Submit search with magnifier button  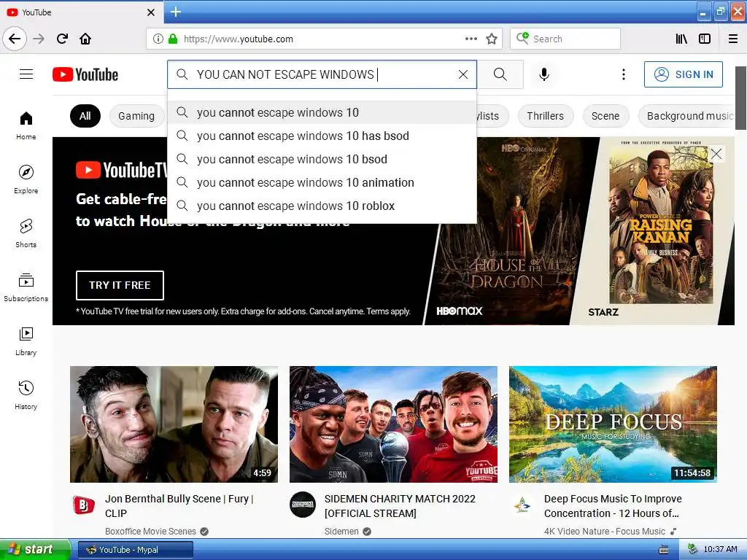[500, 74]
